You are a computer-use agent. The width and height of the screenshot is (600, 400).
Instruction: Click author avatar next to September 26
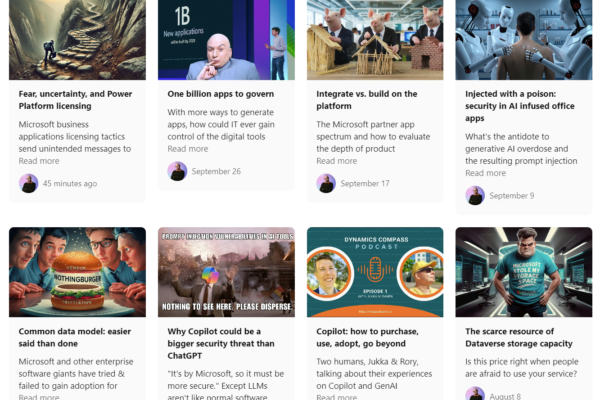point(177,171)
